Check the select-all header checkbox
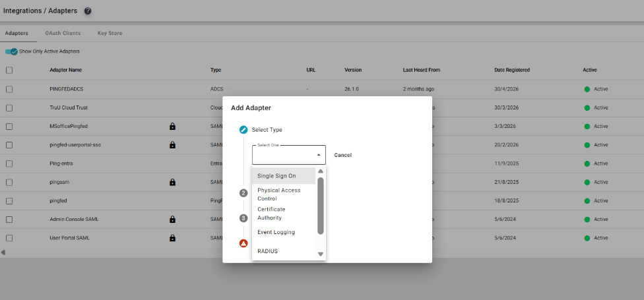 tap(9, 70)
